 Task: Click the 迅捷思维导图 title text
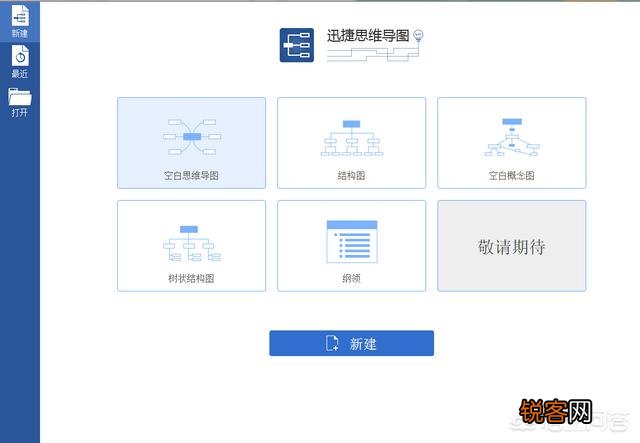[368, 36]
